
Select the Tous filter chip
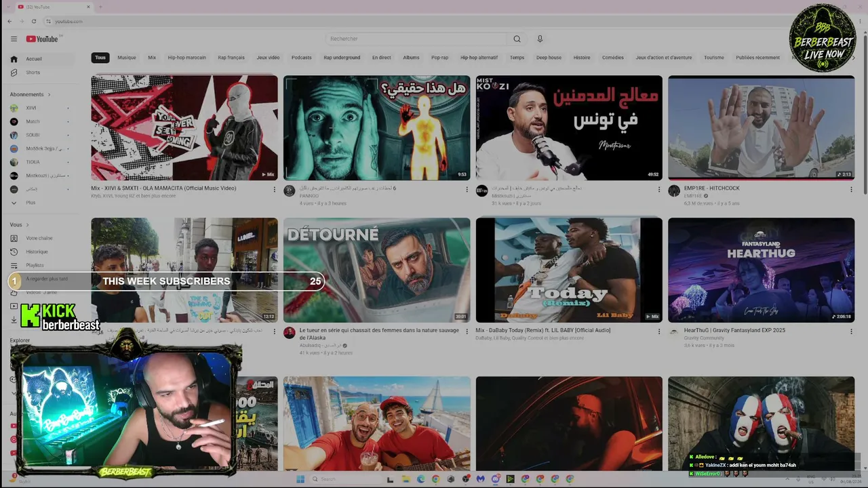(100, 58)
